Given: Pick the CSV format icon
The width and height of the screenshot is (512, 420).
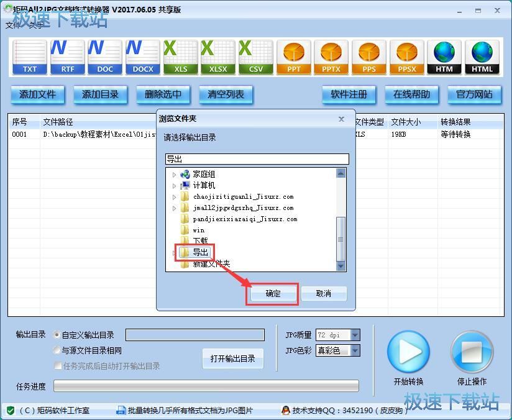Looking at the screenshot, I should click(x=255, y=57).
